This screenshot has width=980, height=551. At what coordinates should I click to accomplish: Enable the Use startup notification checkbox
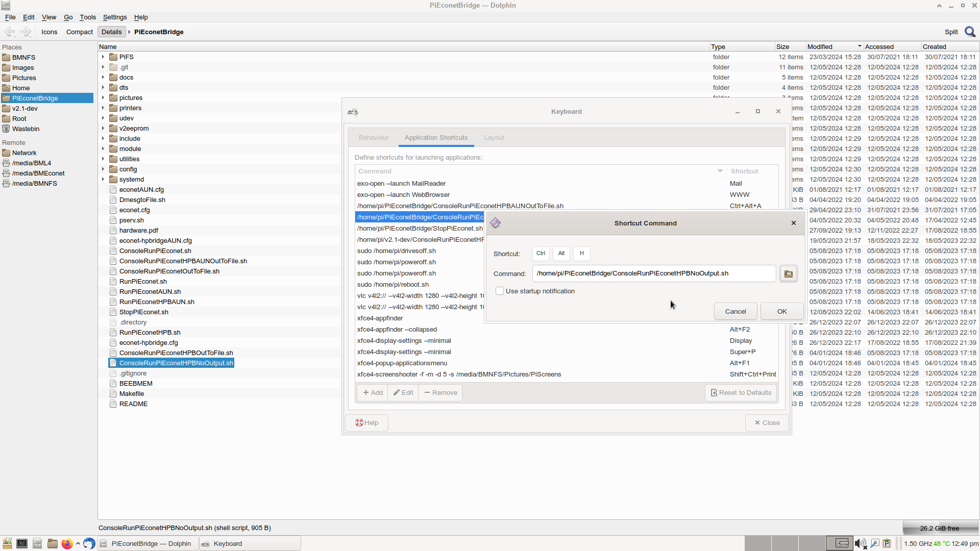[500, 291]
